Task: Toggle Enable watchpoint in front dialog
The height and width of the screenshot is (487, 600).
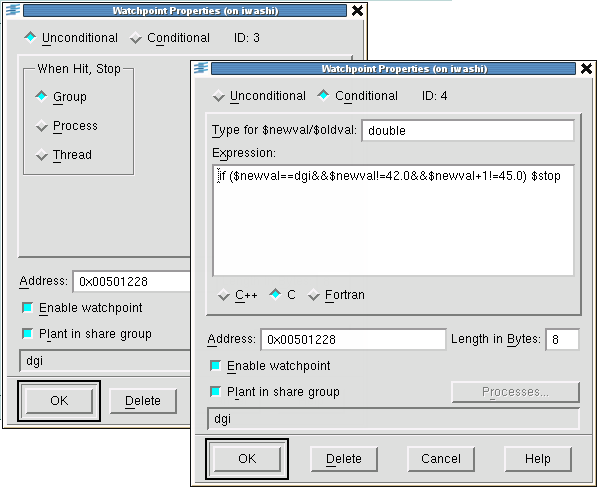Action: (216, 366)
